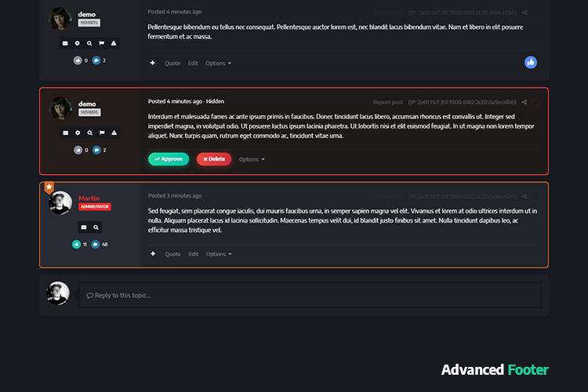
Task: Approve the hidden post
Action: point(169,159)
